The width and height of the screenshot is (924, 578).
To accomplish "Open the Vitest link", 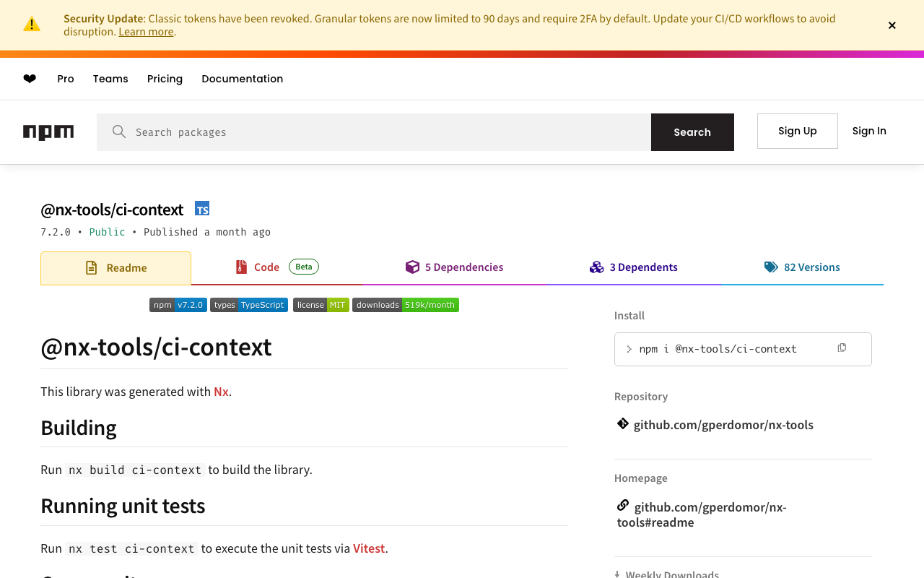I will click(369, 548).
